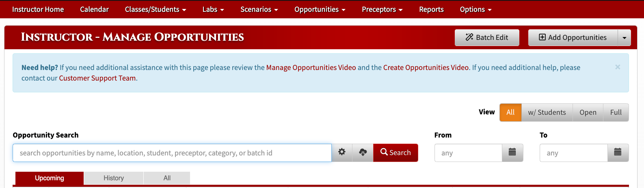Click the cloud download icon
644x188 pixels.
(x=363, y=153)
